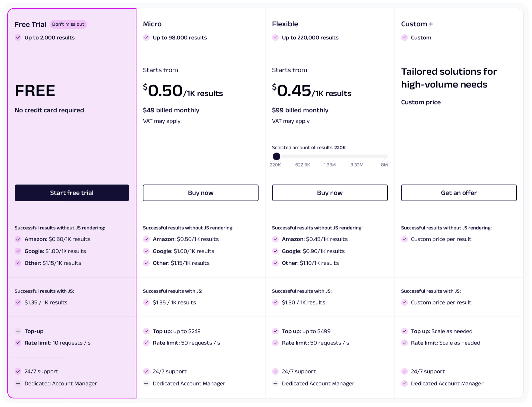Select the Micro plan title
This screenshot has height=407, width=532.
click(x=152, y=24)
